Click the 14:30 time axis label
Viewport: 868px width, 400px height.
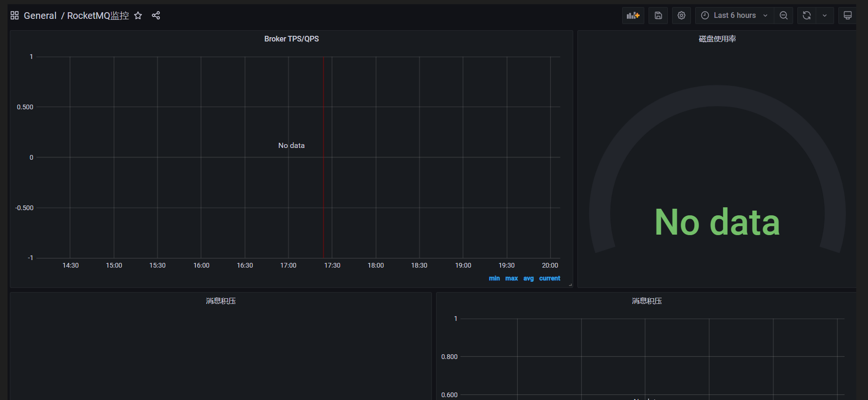pyautogui.click(x=71, y=265)
